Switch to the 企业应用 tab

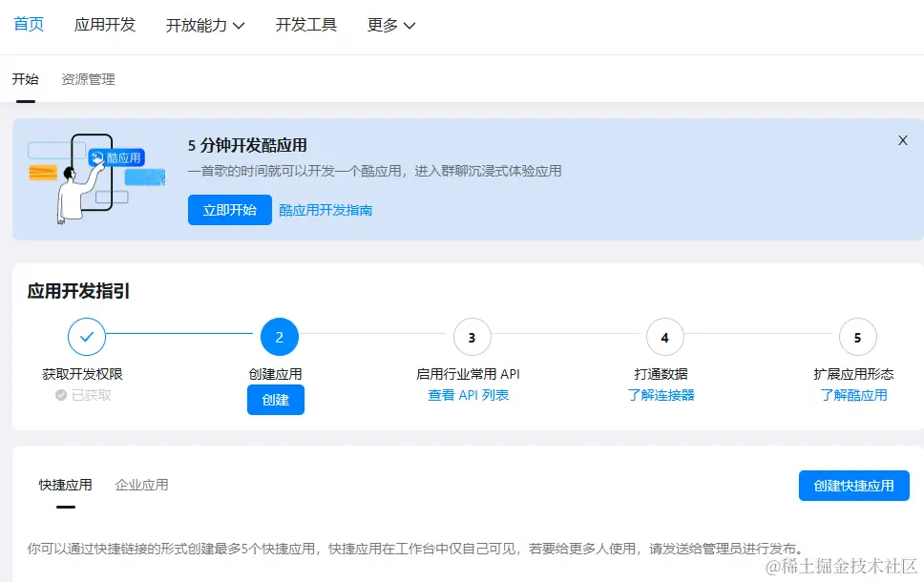[x=141, y=485]
